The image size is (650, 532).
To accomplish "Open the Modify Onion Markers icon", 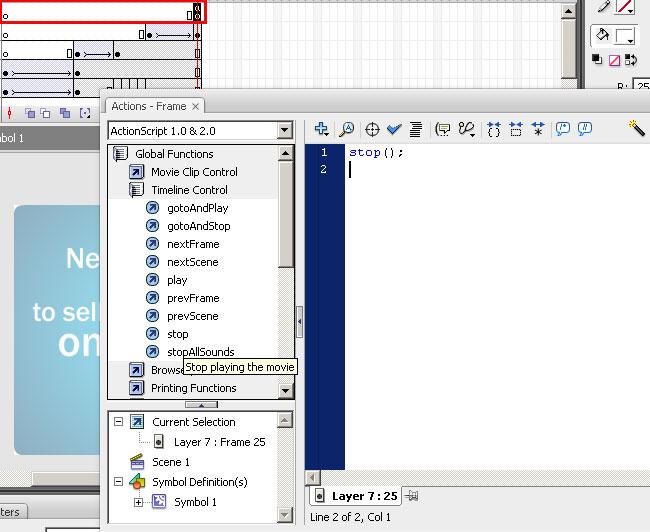I will coord(85,113).
